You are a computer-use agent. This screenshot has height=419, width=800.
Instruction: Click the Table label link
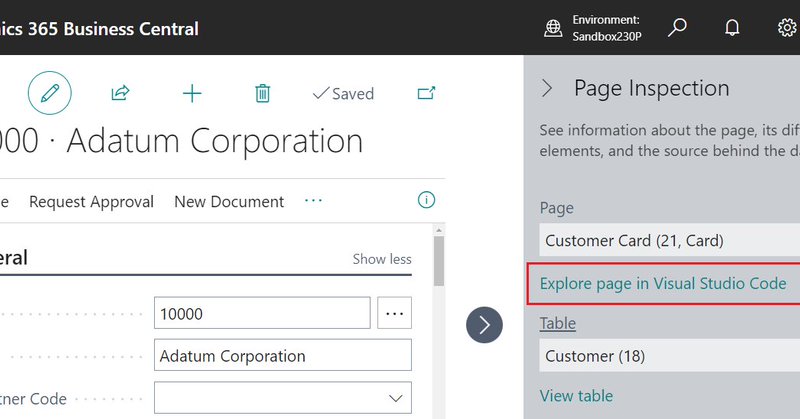(558, 323)
